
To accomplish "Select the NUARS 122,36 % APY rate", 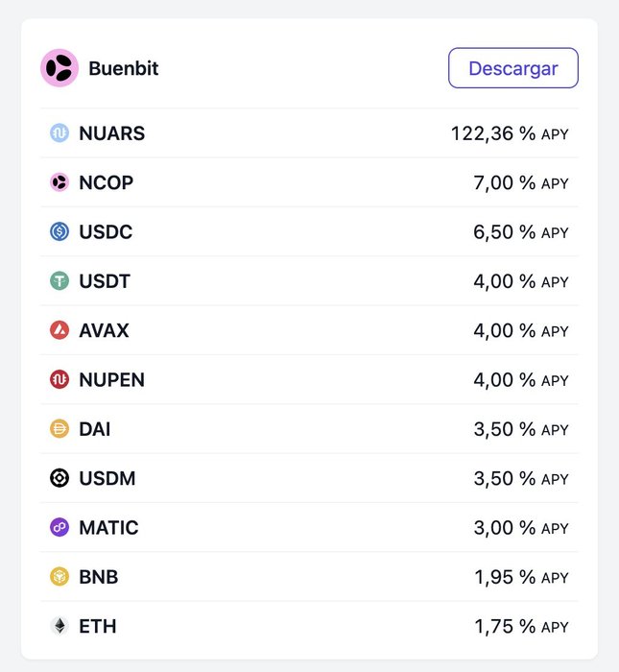I will point(510,133).
